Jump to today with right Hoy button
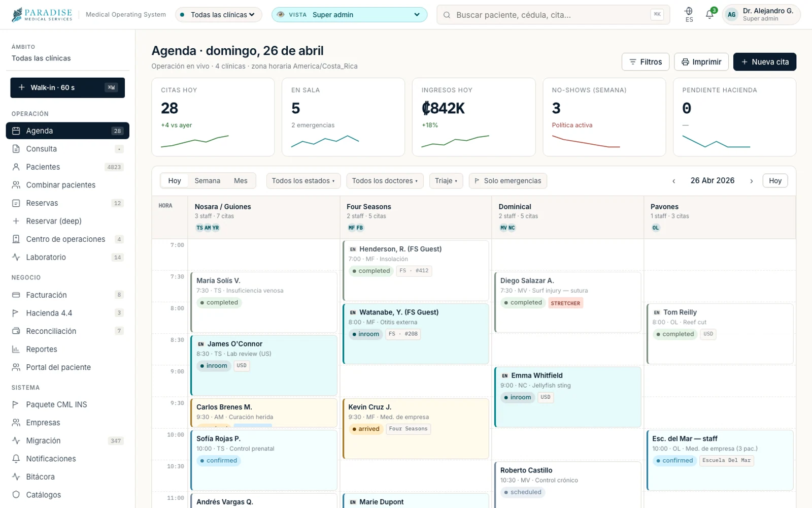 click(x=775, y=181)
